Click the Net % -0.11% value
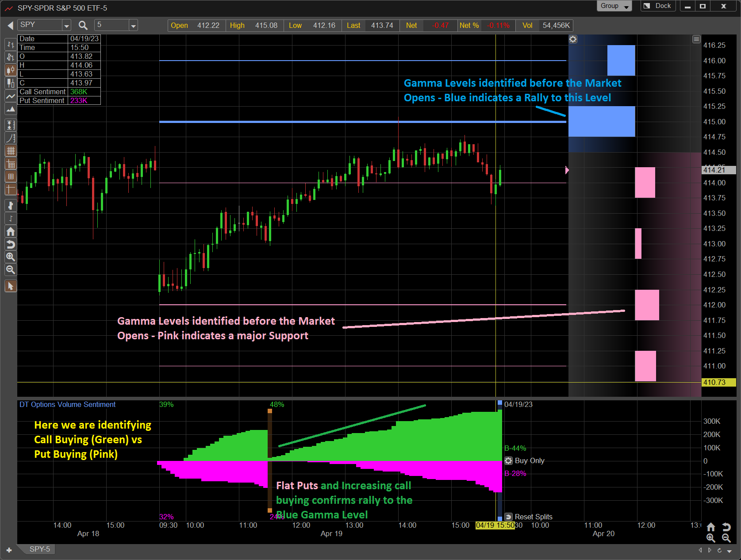This screenshot has width=741, height=560. click(x=498, y=25)
